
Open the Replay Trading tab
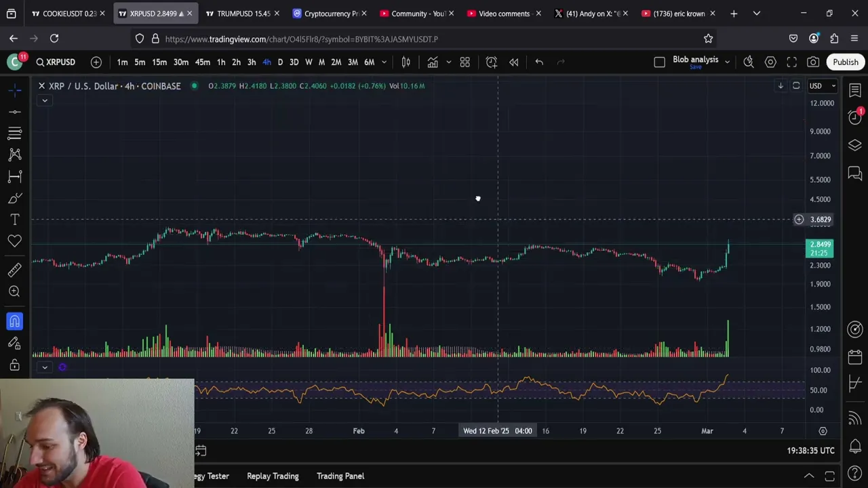(273, 476)
